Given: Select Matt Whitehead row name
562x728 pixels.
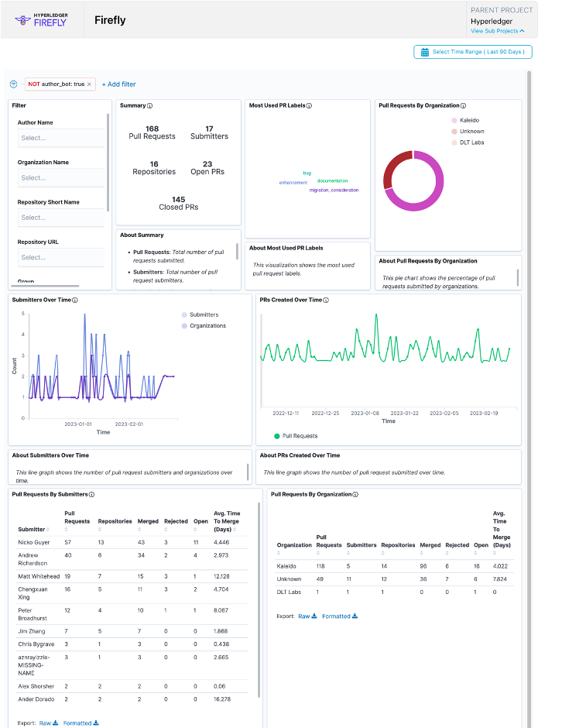Looking at the screenshot, I should tap(39, 576).
